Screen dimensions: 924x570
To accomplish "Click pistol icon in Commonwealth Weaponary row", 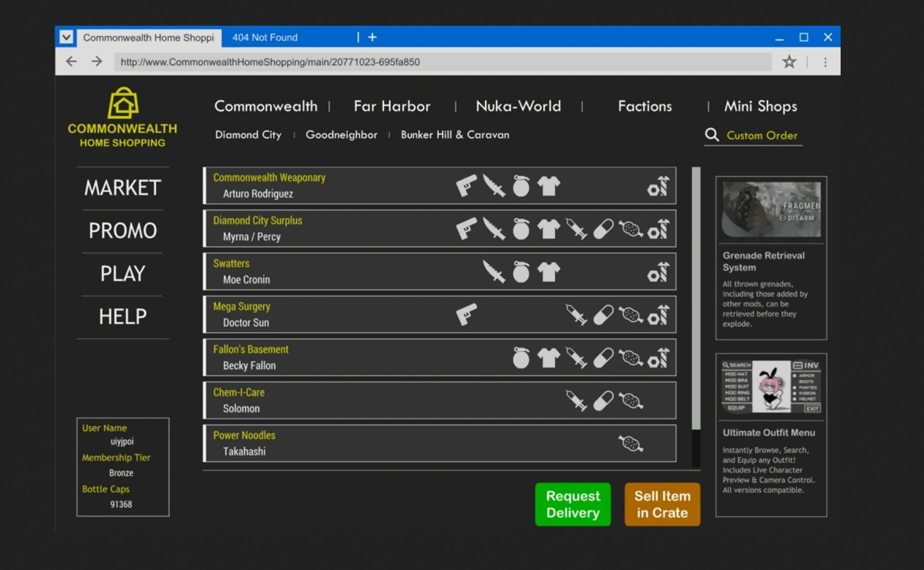I will [466, 186].
